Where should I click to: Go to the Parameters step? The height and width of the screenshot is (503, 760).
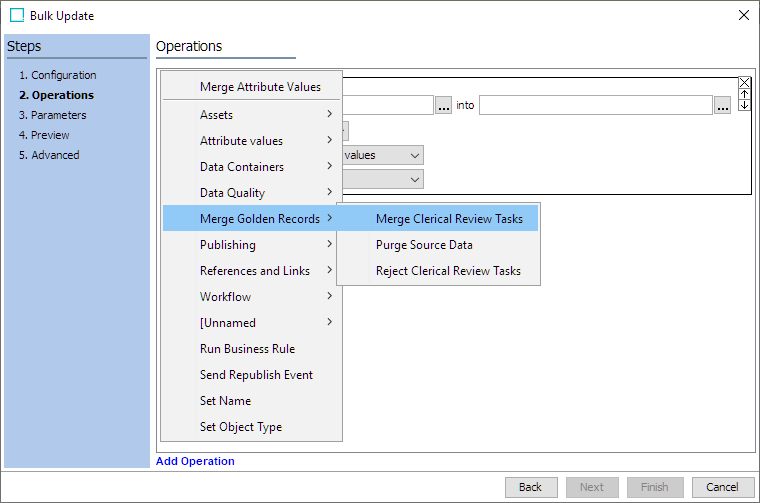[52, 115]
